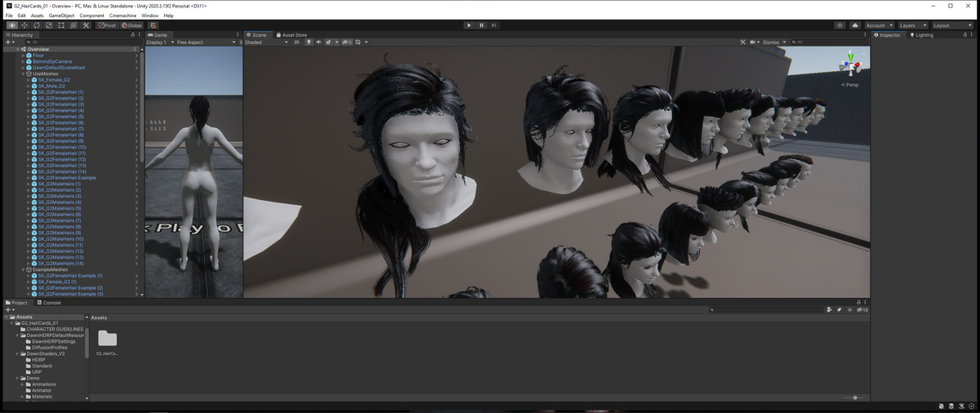The image size is (980, 413).
Task: Select SK_G2FemaleHair (7) object
Action: click(x=61, y=129)
